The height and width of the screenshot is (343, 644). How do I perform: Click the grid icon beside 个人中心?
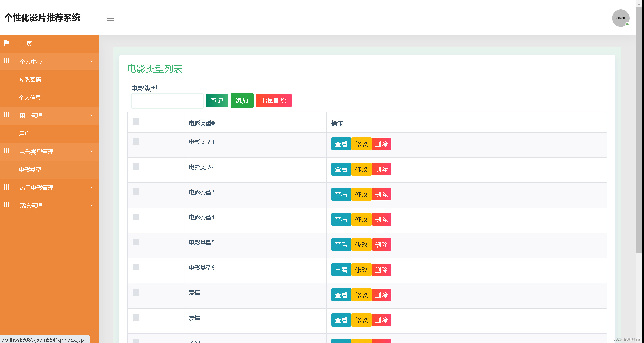click(x=7, y=61)
